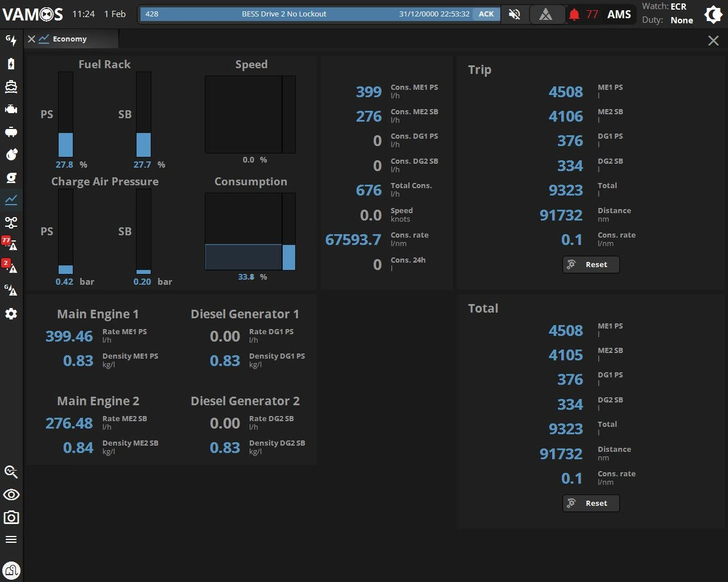Reset the Total counters
The image size is (728, 582).
click(591, 503)
